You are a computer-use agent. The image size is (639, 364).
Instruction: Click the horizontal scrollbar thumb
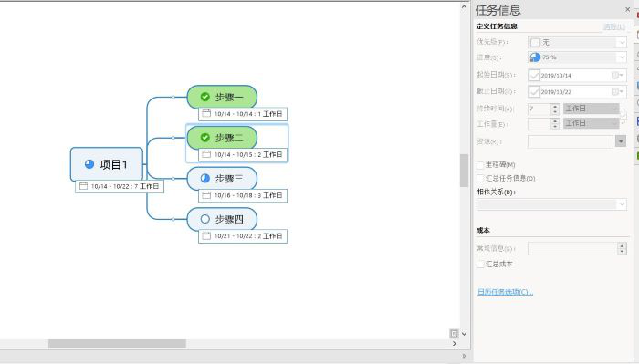[x=117, y=344]
